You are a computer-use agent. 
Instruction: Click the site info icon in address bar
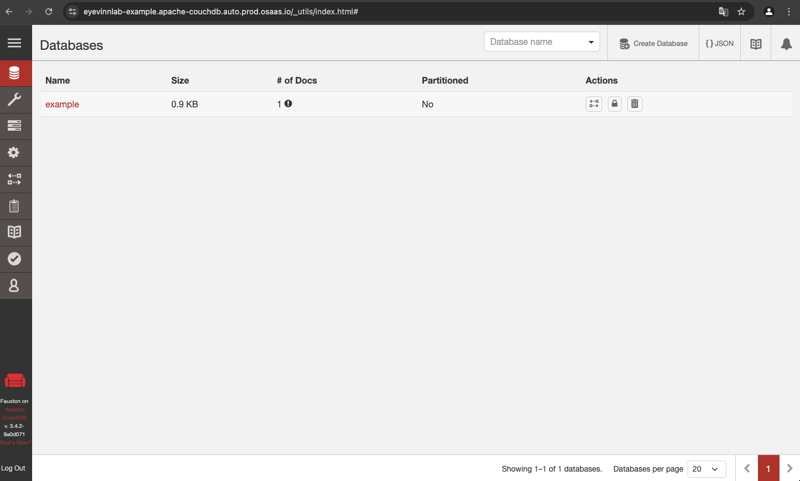point(72,11)
